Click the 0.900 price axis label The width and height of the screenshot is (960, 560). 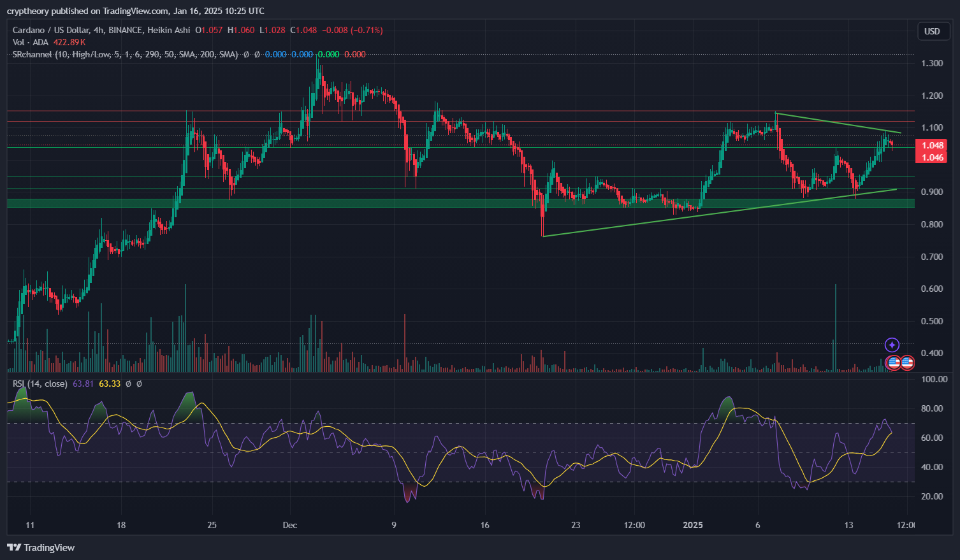[x=933, y=192]
